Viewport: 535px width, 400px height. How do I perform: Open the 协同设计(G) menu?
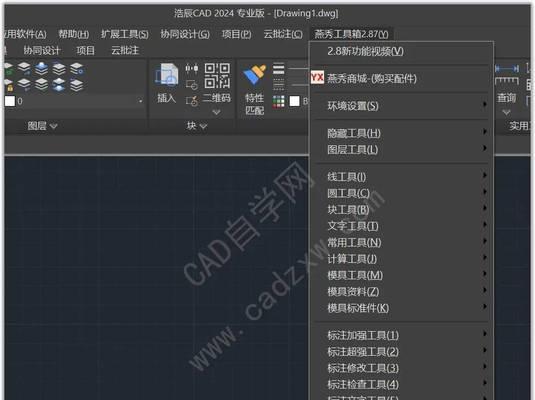tap(185, 34)
